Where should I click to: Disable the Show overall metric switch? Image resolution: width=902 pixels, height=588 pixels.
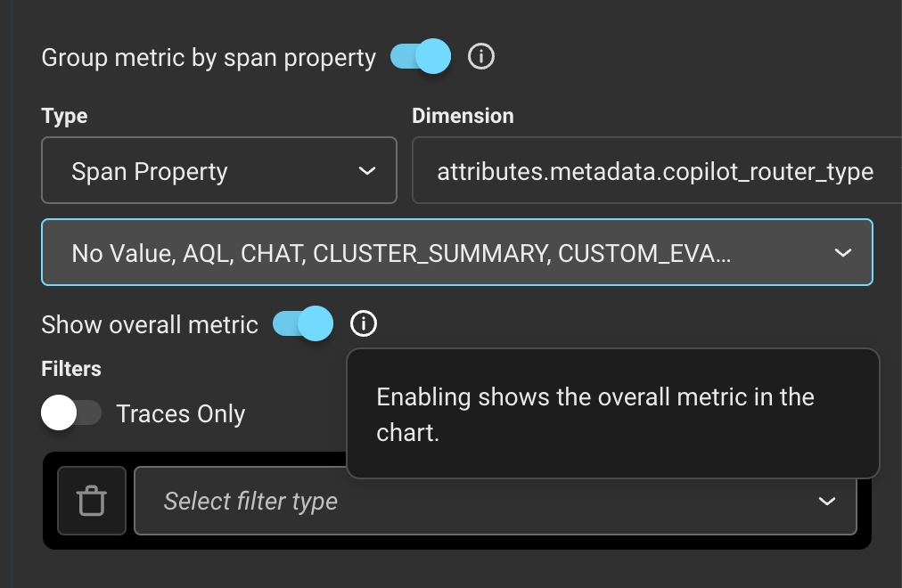303,324
